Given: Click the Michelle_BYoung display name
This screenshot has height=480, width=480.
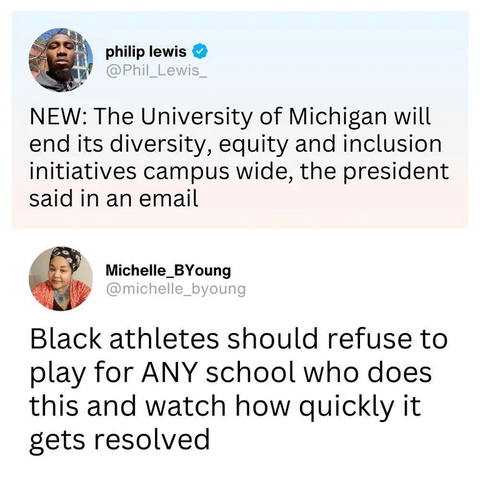Looking at the screenshot, I should point(168,270).
